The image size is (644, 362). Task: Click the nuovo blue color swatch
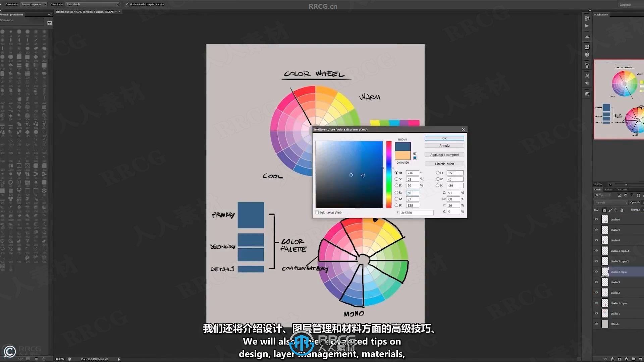pyautogui.click(x=402, y=146)
